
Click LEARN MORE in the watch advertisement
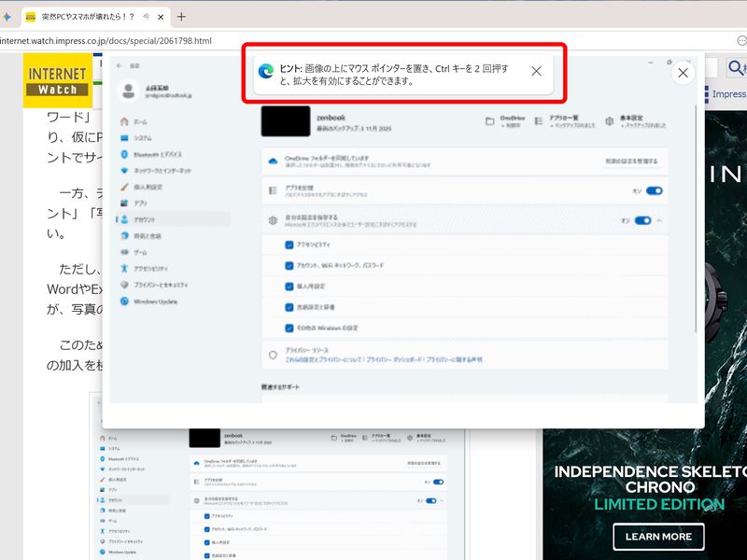[658, 537]
